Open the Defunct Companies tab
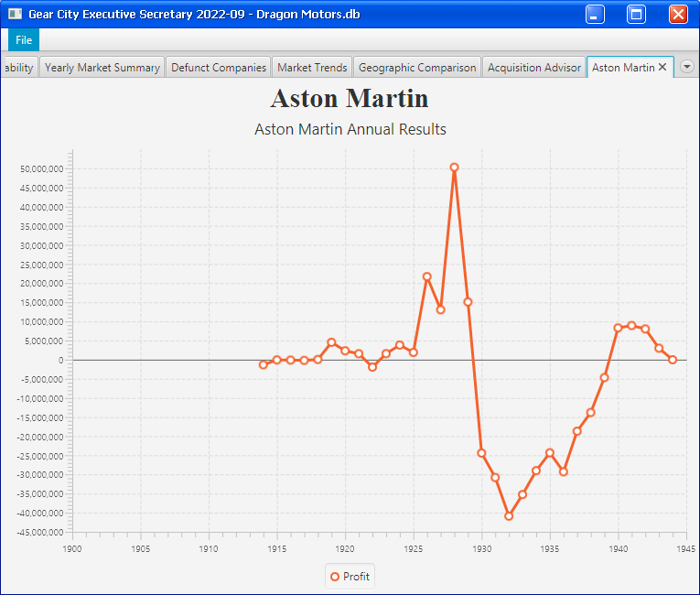The width and height of the screenshot is (700, 595). [x=219, y=68]
